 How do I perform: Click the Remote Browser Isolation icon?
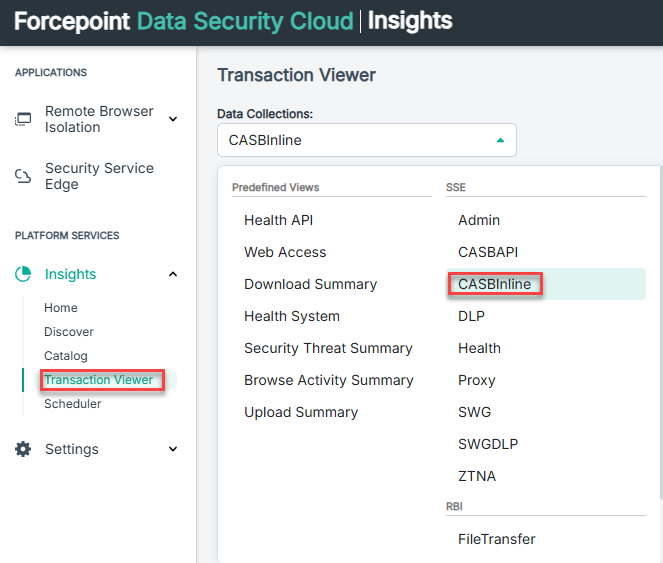[x=22, y=120]
